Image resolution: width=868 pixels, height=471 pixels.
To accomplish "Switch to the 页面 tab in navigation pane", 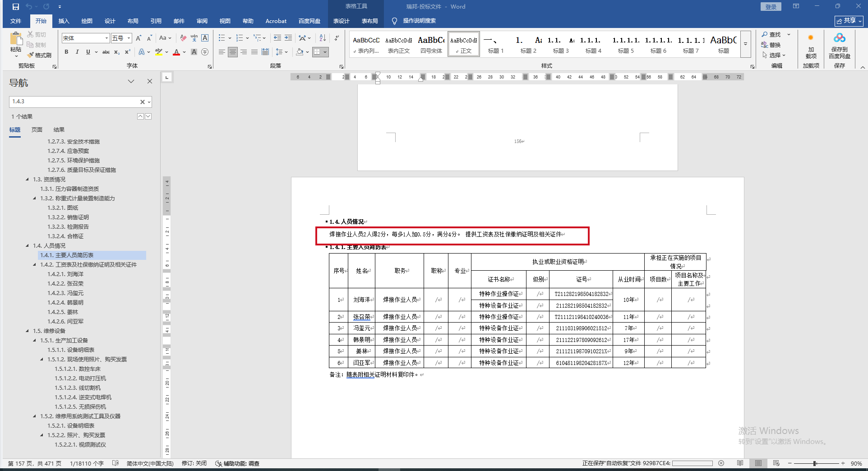I will 37,130.
